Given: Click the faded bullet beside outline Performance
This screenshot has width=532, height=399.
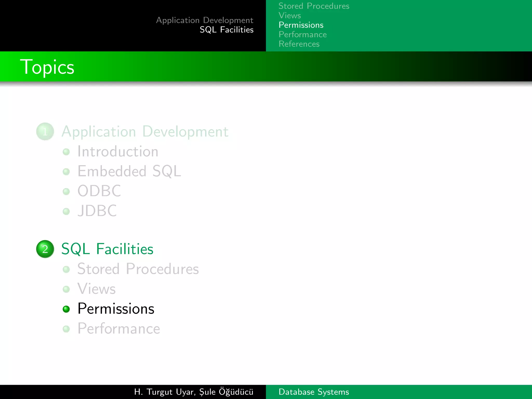Looking at the screenshot, I should tap(66, 329).
